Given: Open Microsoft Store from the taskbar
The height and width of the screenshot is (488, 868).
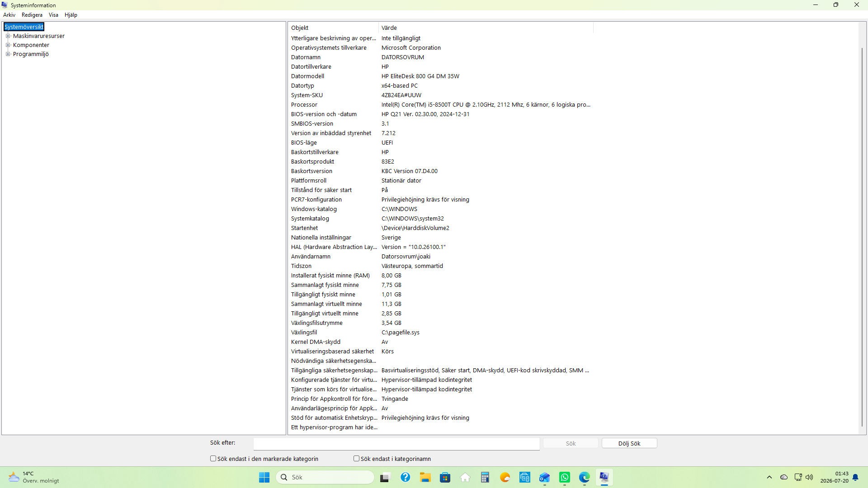Looking at the screenshot, I should click(445, 477).
